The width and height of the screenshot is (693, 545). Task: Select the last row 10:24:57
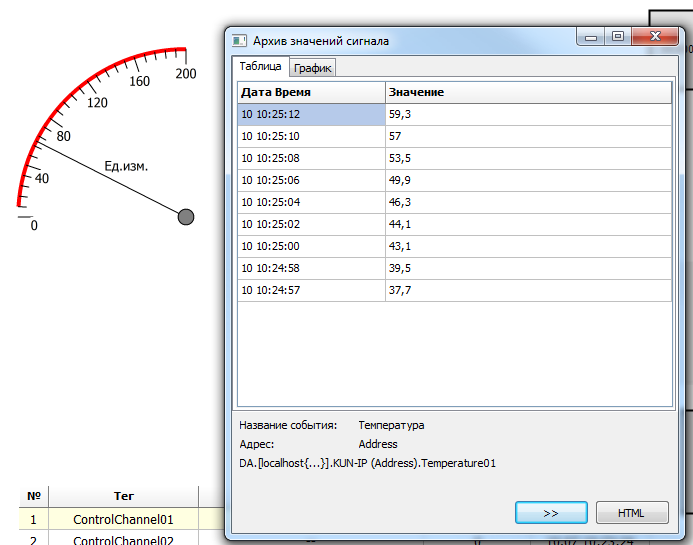pos(311,290)
